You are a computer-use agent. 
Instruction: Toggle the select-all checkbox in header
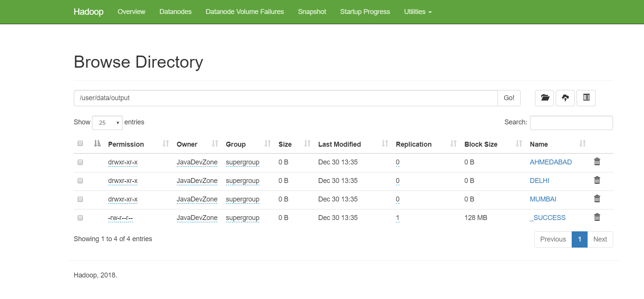tap(80, 143)
